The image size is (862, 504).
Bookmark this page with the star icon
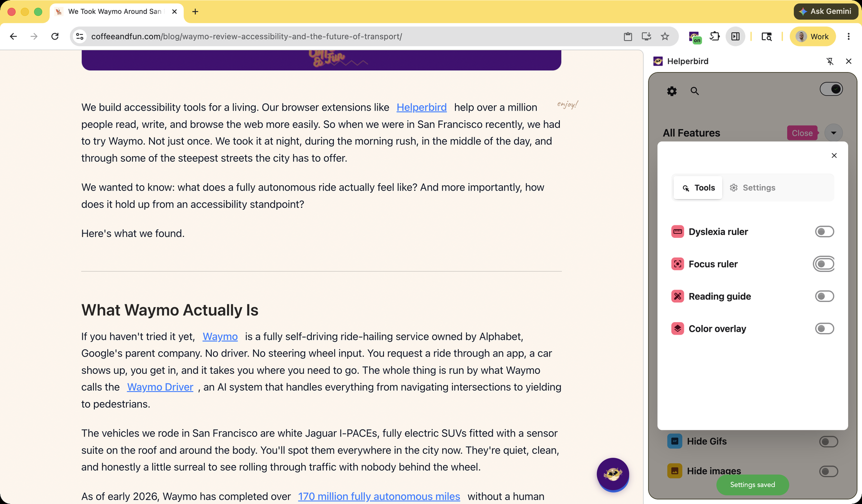tap(665, 36)
